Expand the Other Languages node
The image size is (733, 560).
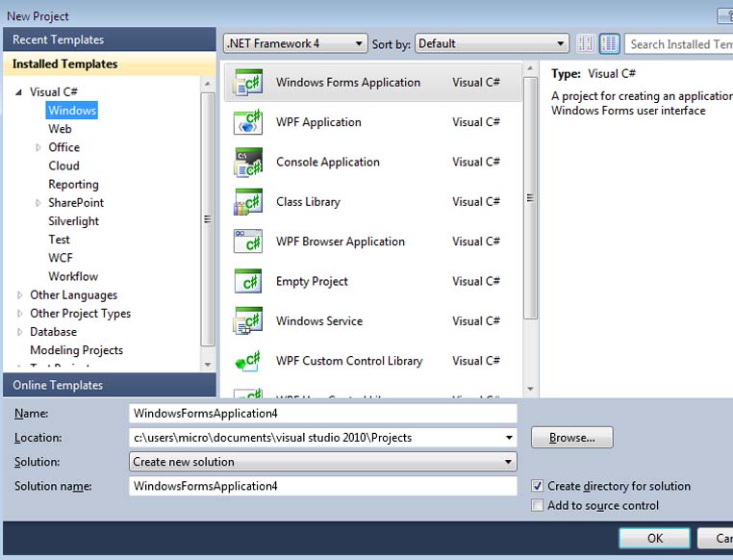pyautogui.click(x=19, y=295)
